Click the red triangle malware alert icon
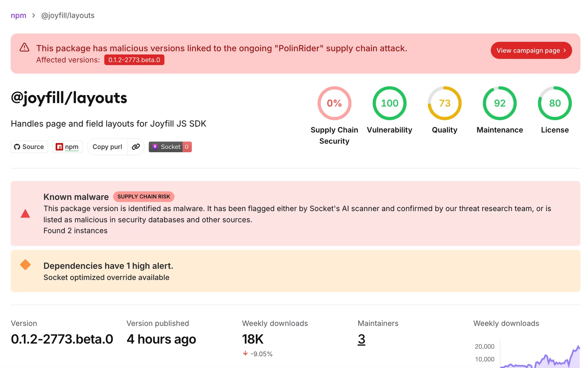This screenshot has width=588, height=368. [25, 213]
